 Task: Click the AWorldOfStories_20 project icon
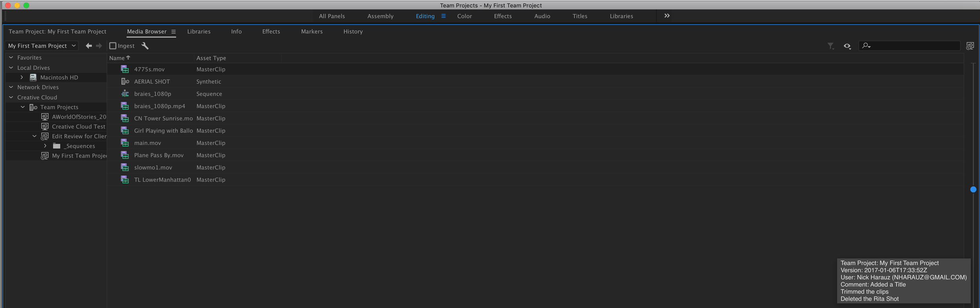click(45, 117)
